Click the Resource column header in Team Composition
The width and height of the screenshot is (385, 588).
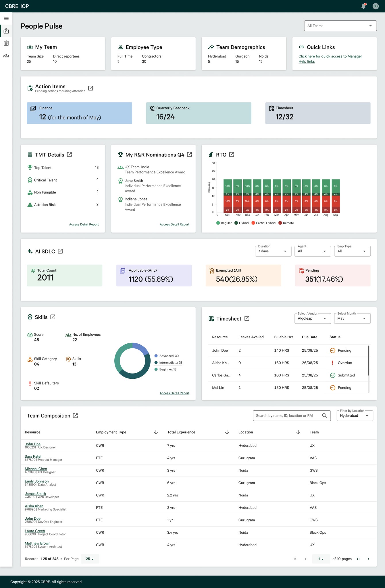click(x=32, y=432)
